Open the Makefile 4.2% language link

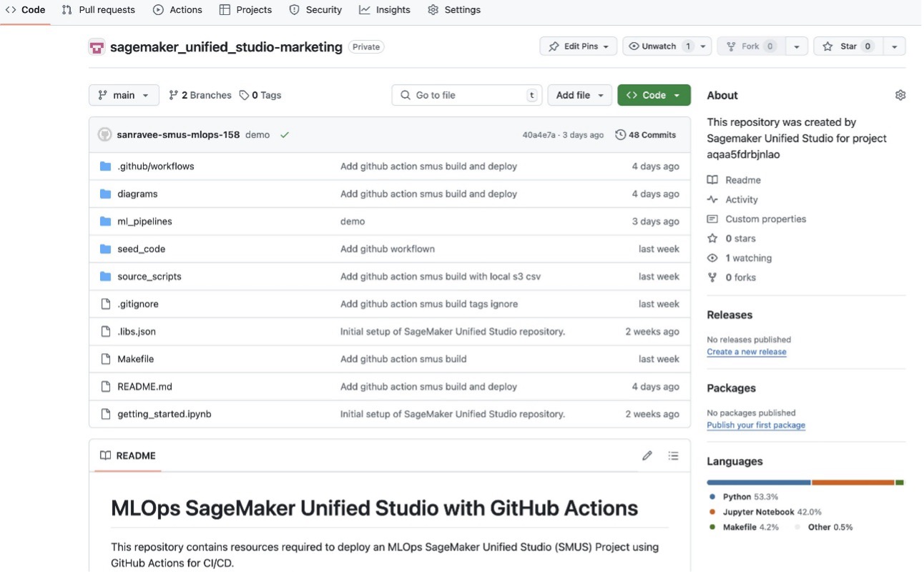point(743,527)
